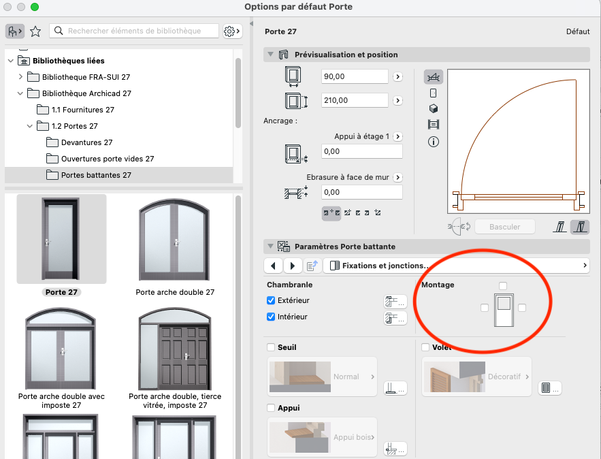Image resolution: width=601 pixels, height=459 pixels.
Task: Collapse Prévisualisation et position panel
Action: click(271, 54)
